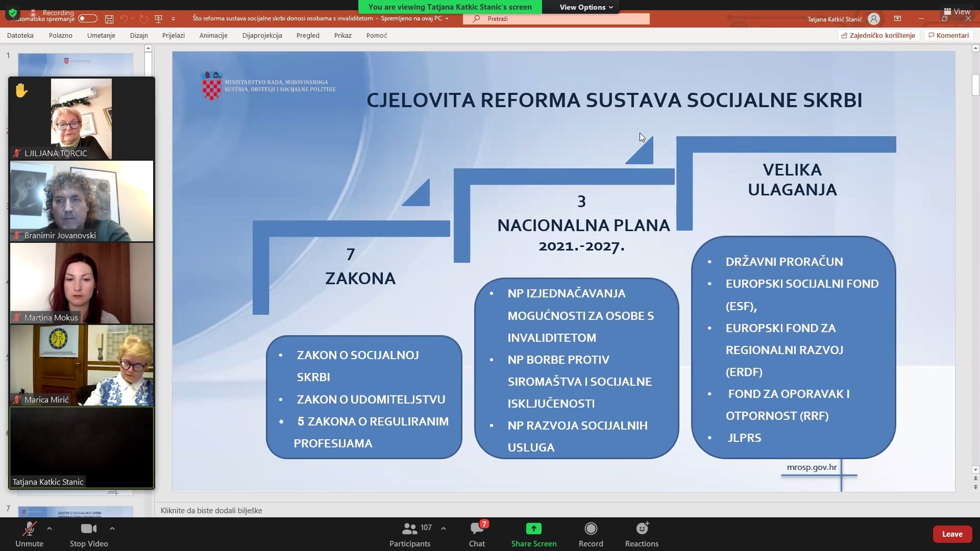Open the Zoom View layout button
Screen dimensions: 980x551
point(957,11)
